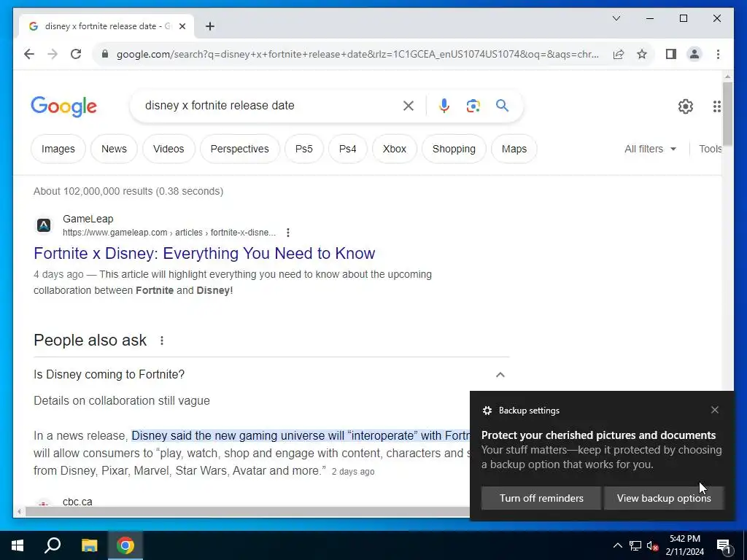Image resolution: width=747 pixels, height=560 pixels.
Task: Click the gameleap.com URL breadcrumb
Action: coord(169,233)
